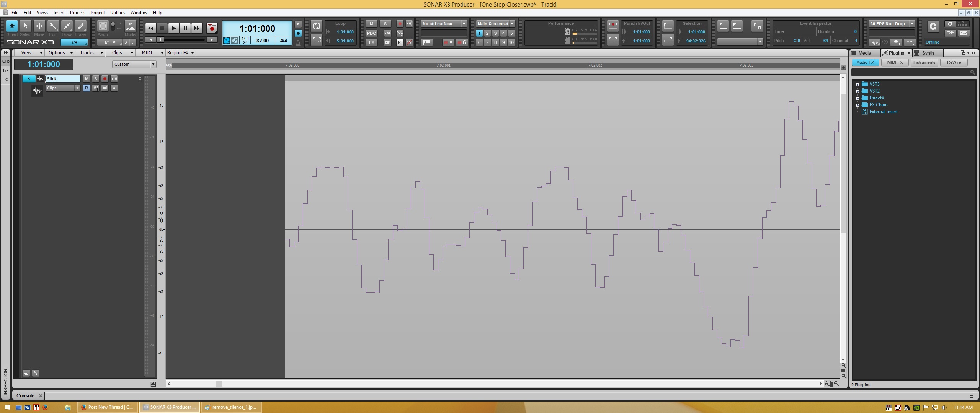Select the Move tool
Image resolution: width=980 pixels, height=413 pixels.
[39, 26]
